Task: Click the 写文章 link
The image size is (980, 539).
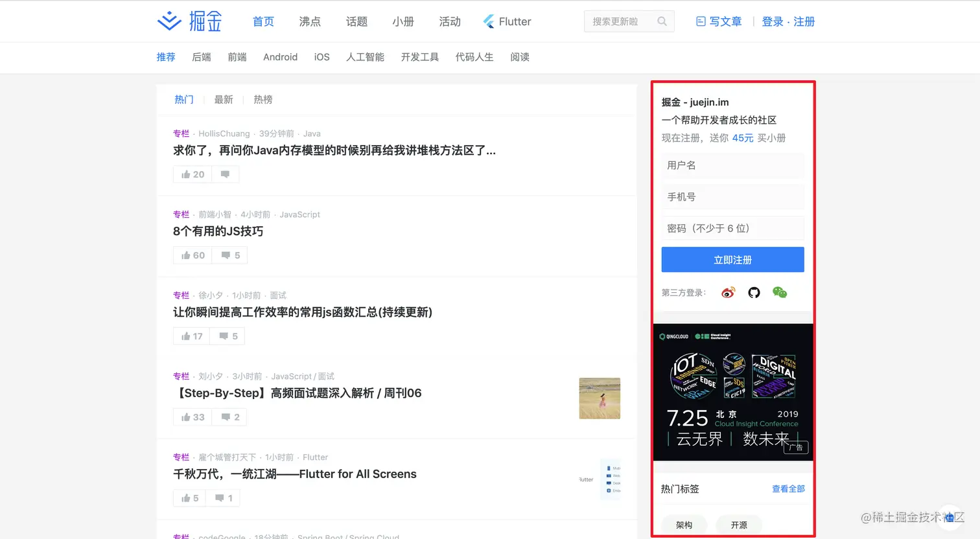Action: [725, 21]
